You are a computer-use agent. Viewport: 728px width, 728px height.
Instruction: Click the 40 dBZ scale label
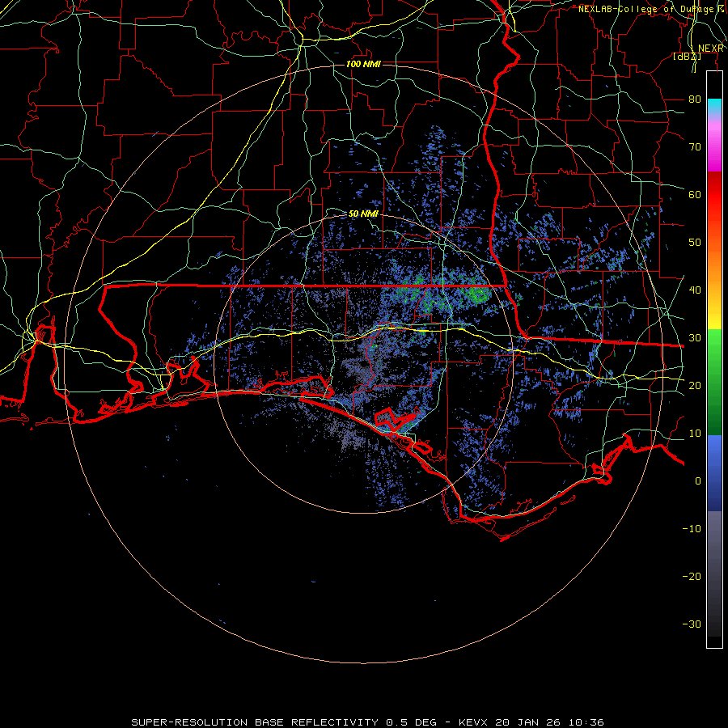695,290
